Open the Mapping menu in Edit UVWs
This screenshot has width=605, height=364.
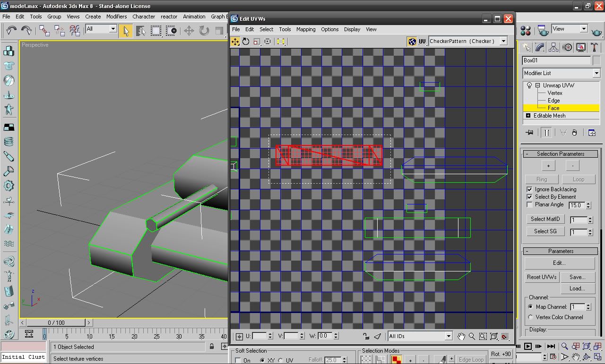[x=306, y=29]
